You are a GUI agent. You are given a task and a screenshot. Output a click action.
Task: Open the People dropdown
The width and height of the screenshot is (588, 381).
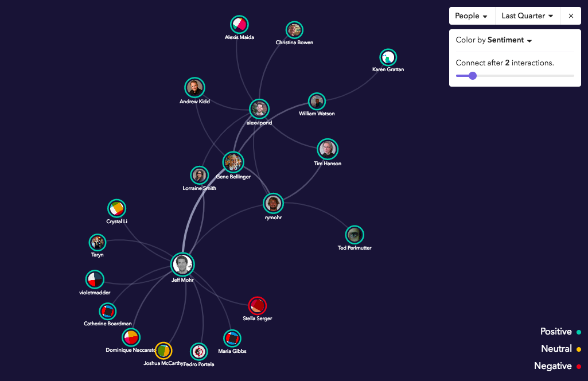tap(472, 16)
